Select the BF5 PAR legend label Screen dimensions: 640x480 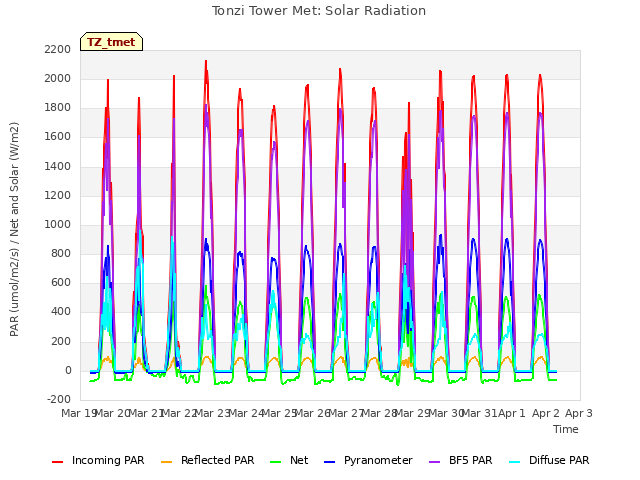coord(471,460)
